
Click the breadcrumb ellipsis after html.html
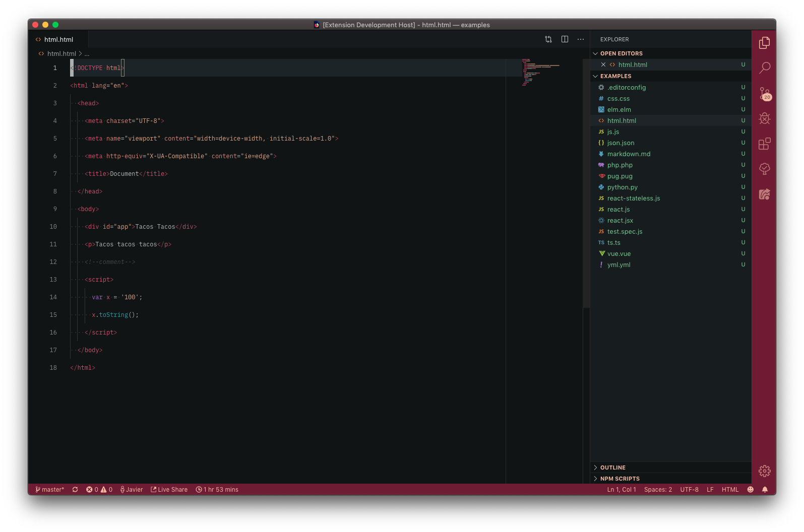87,53
